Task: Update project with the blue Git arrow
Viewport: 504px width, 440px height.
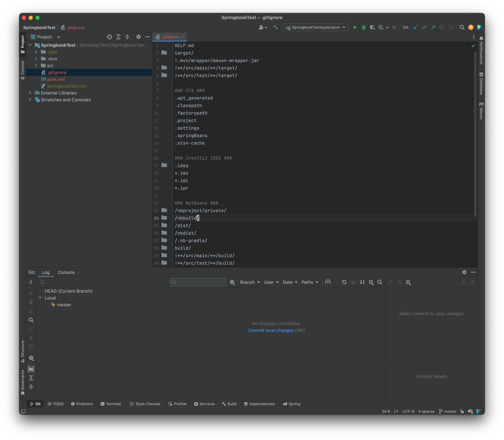Action: 415,27
